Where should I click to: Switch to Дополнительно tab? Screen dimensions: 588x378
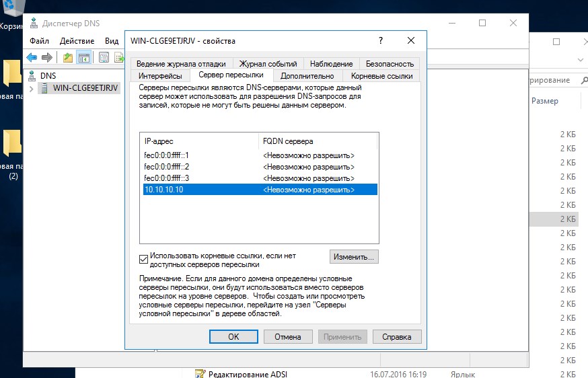307,76
